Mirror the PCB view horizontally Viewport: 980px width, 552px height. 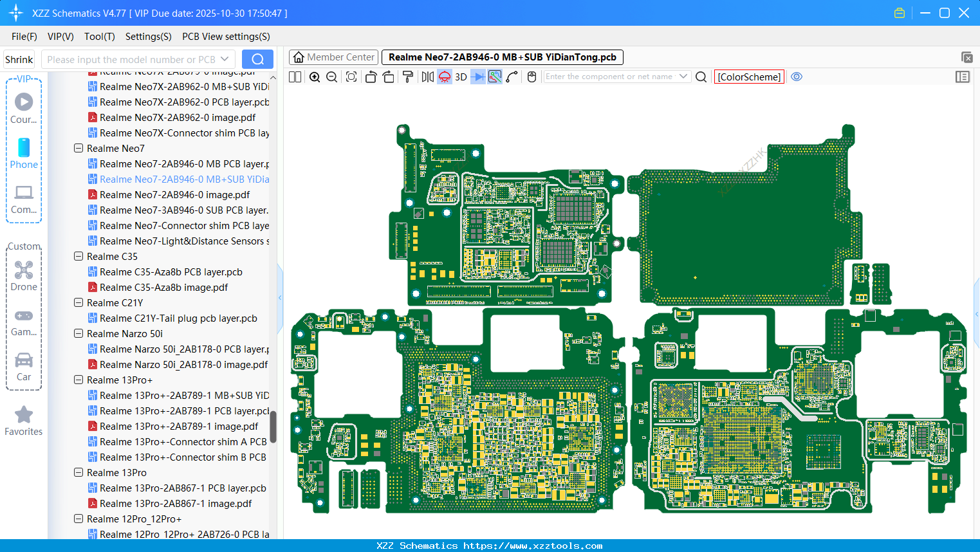tap(428, 77)
